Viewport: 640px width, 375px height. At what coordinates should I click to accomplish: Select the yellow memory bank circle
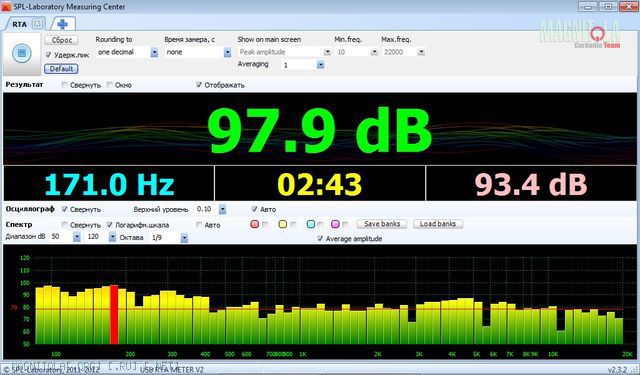282,224
